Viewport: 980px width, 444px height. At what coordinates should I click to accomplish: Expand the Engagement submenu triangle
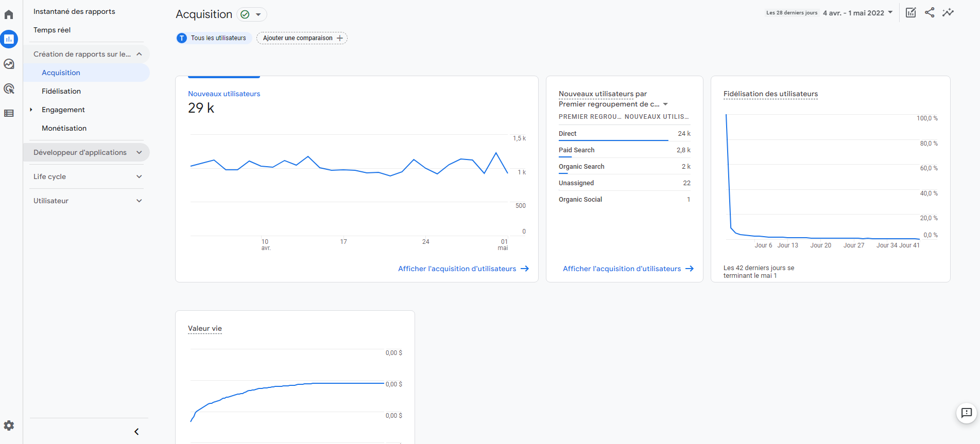coord(31,110)
